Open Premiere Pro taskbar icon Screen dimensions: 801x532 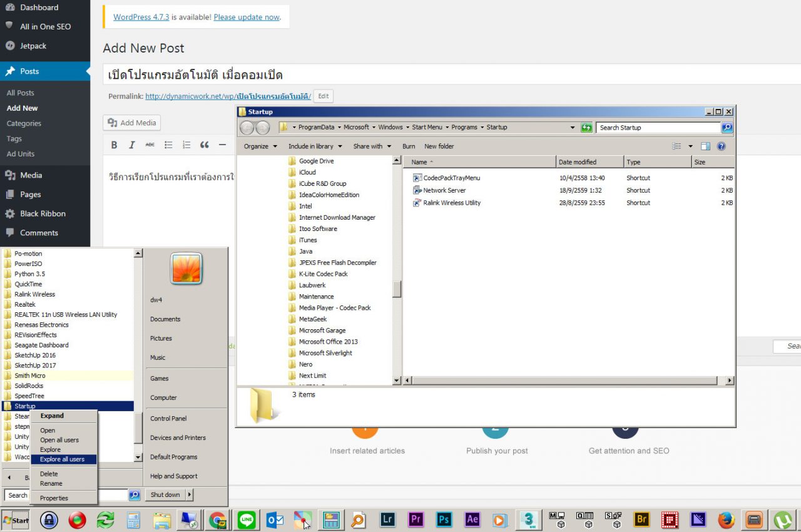click(x=416, y=519)
